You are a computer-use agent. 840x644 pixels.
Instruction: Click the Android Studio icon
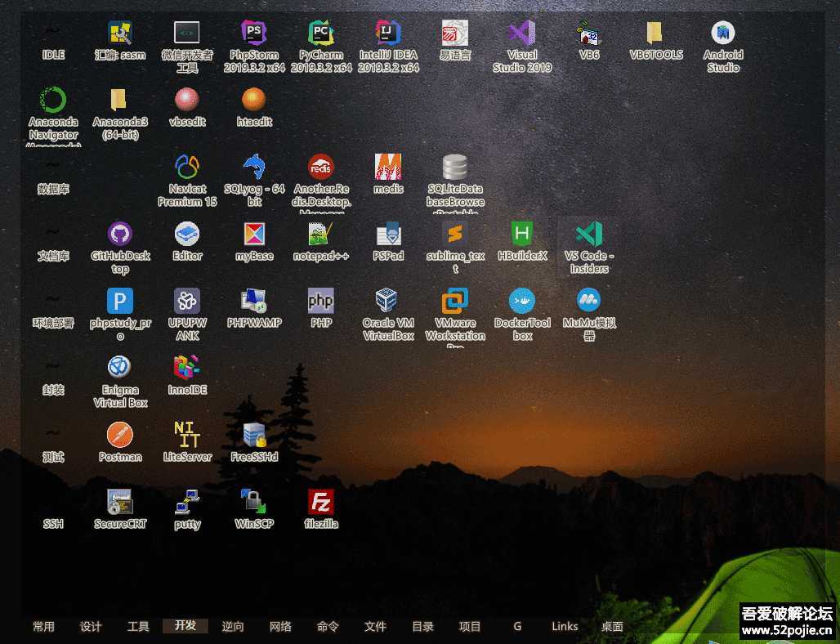click(x=723, y=34)
